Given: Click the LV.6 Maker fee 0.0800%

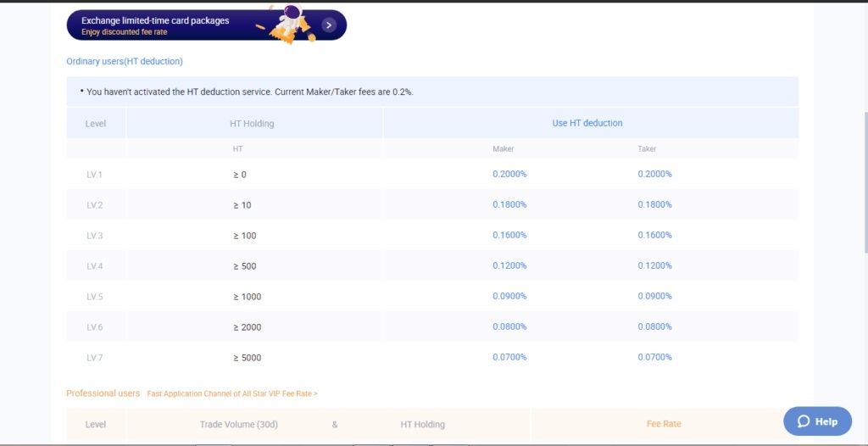Looking at the screenshot, I should [509, 327].
